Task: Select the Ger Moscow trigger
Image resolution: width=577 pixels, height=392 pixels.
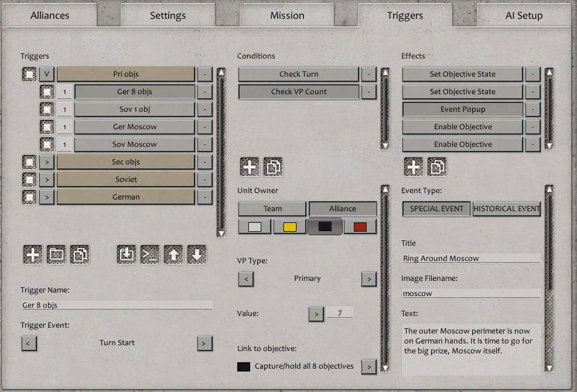Action: point(135,127)
